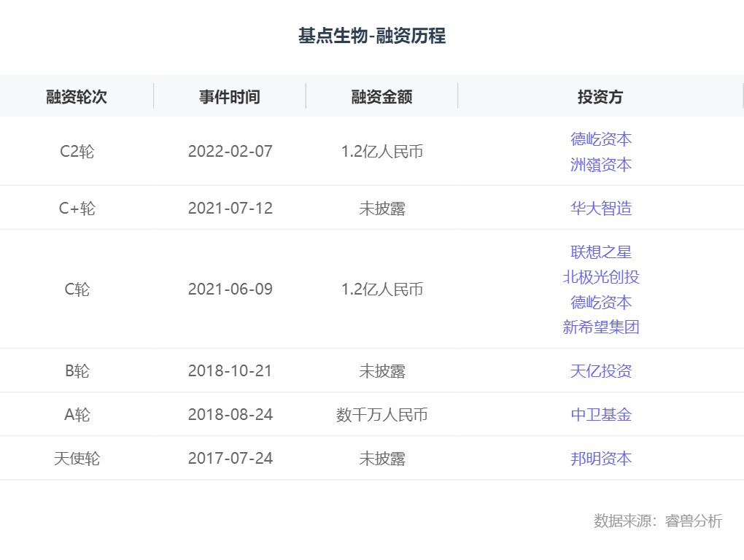
Task: Open the 中卫基金 investor link
Action: pyautogui.click(x=601, y=414)
